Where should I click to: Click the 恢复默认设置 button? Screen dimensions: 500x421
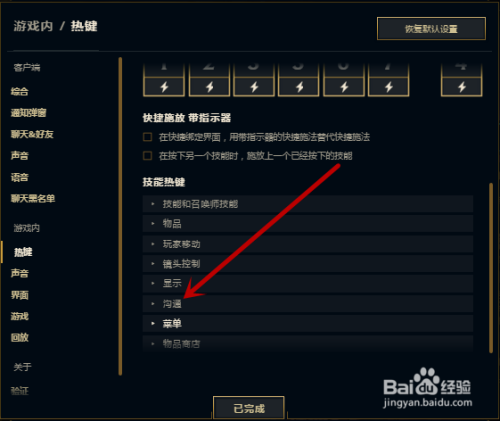431,29
